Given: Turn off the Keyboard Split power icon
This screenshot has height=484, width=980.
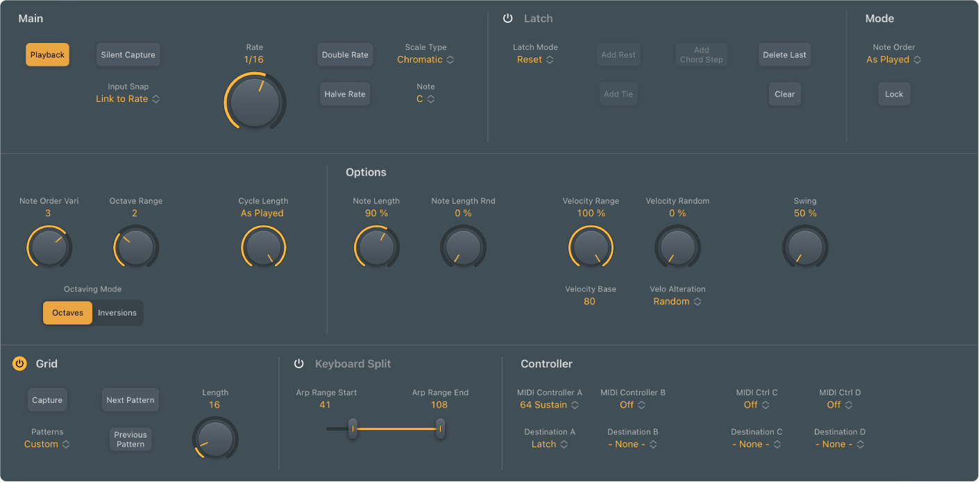Looking at the screenshot, I should coord(298,363).
